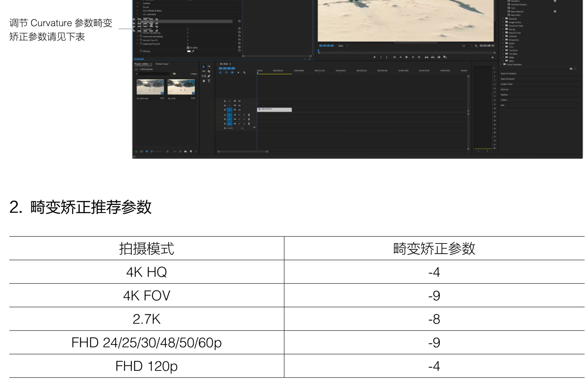This screenshot has height=383, width=588.
Task: Create new bin in Project panel
Action: point(185,151)
